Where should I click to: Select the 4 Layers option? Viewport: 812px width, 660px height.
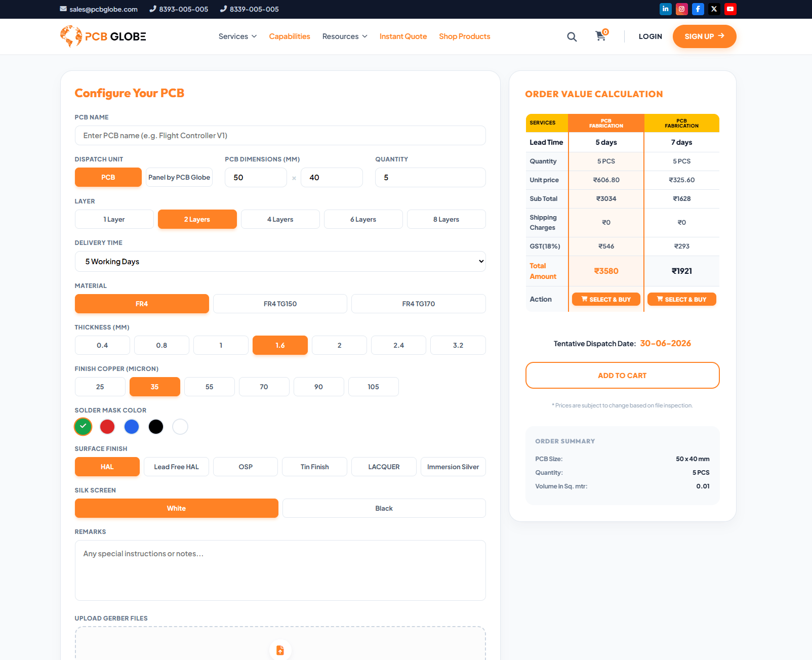[x=280, y=219]
